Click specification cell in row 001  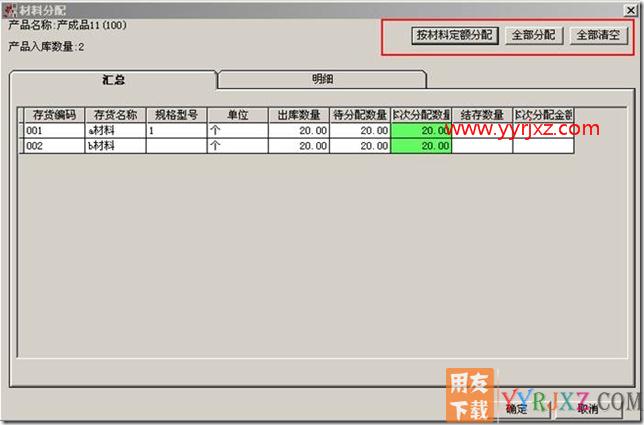coord(177,131)
